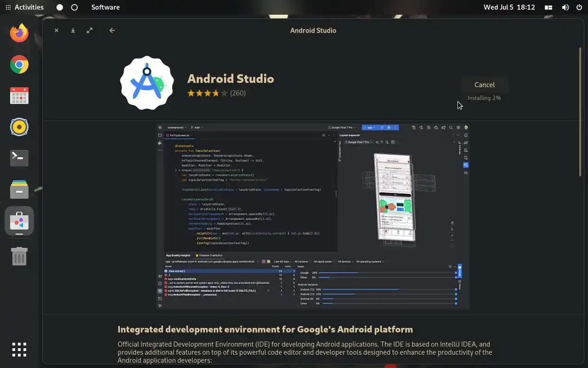Open the network status indicator in system tray

(x=548, y=7)
